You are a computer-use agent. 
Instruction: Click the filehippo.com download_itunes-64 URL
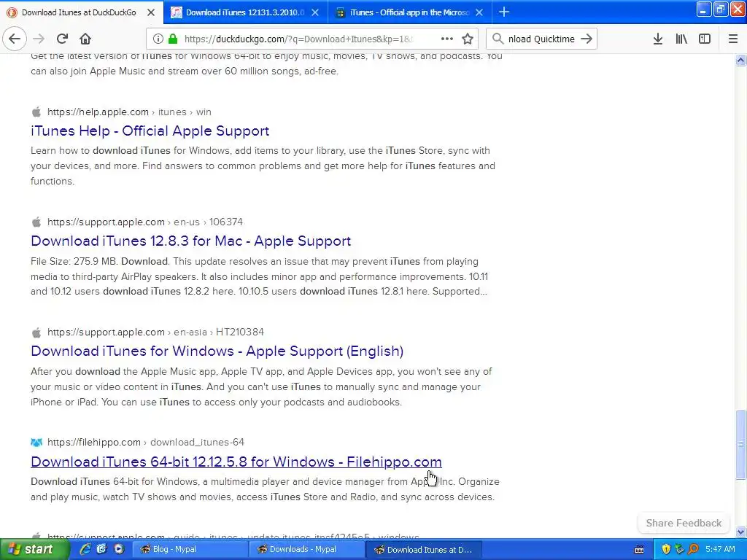(x=146, y=443)
